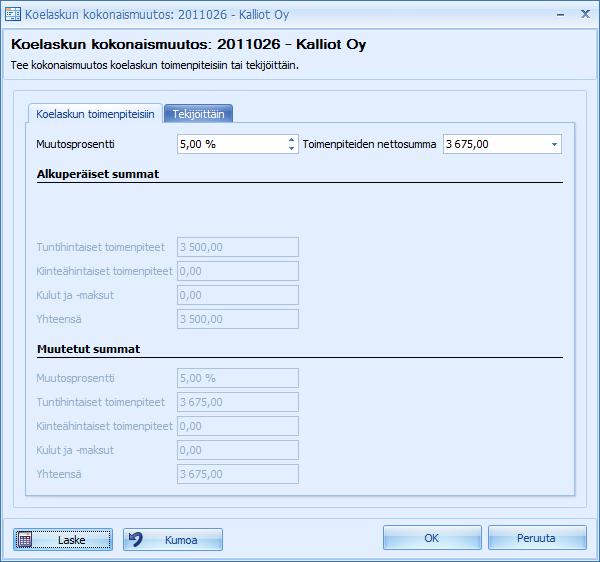Screen dimensions: 600x562
Task: Decrease Muutosprosentti with the down arrow
Action: [292, 148]
